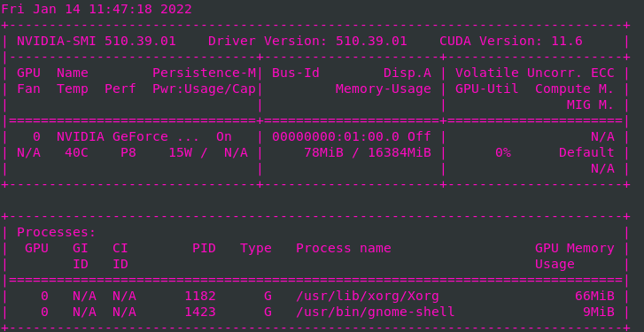This screenshot has height=332, width=644.
Task: Click the "MIG M." header text
Action: 591,105
